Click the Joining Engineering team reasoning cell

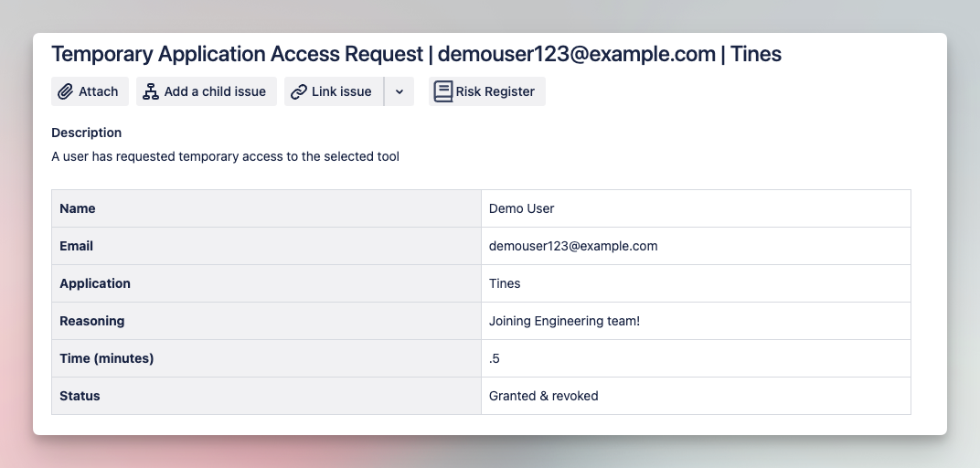point(696,321)
